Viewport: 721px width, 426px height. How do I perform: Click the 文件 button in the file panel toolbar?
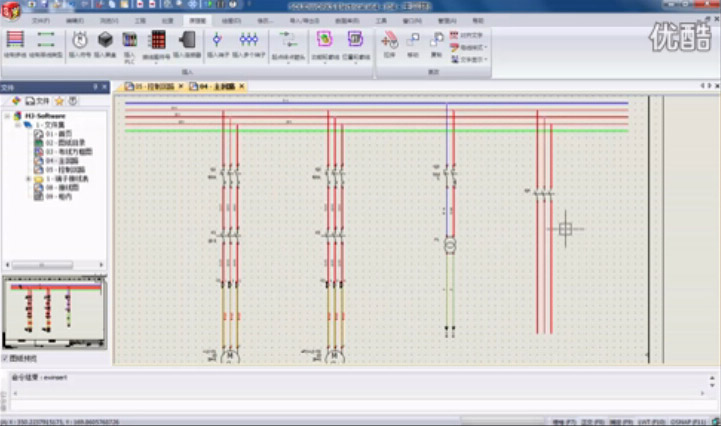(38, 100)
